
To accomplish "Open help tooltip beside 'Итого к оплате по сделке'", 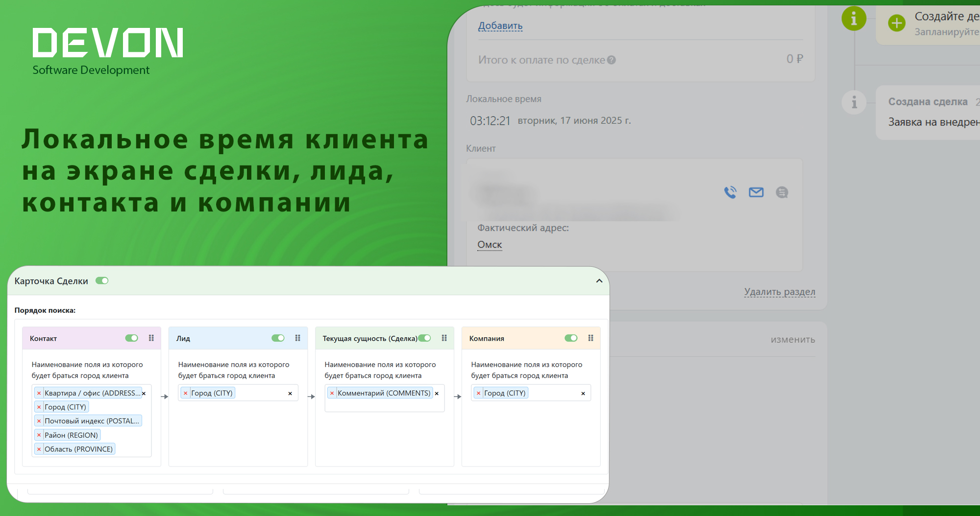I will point(611,60).
